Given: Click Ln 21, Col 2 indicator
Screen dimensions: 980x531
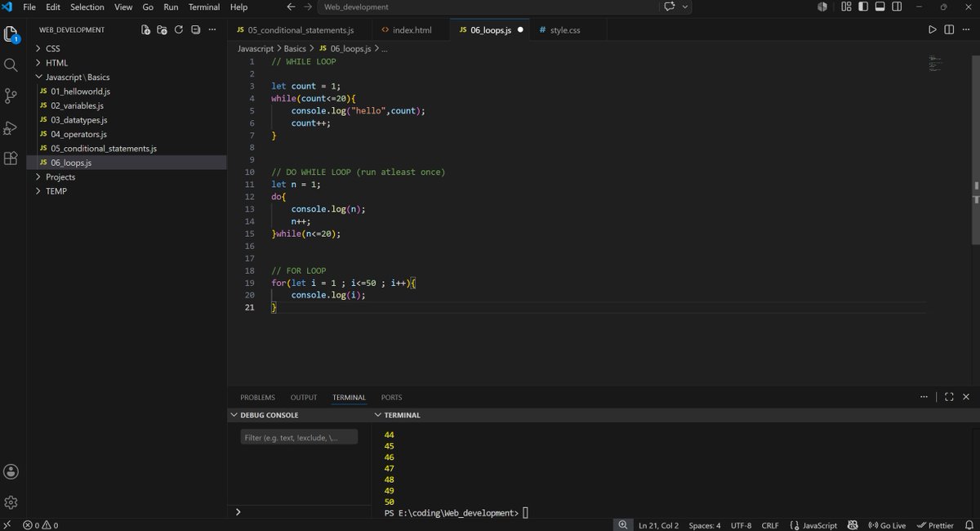Looking at the screenshot, I should (x=659, y=525).
